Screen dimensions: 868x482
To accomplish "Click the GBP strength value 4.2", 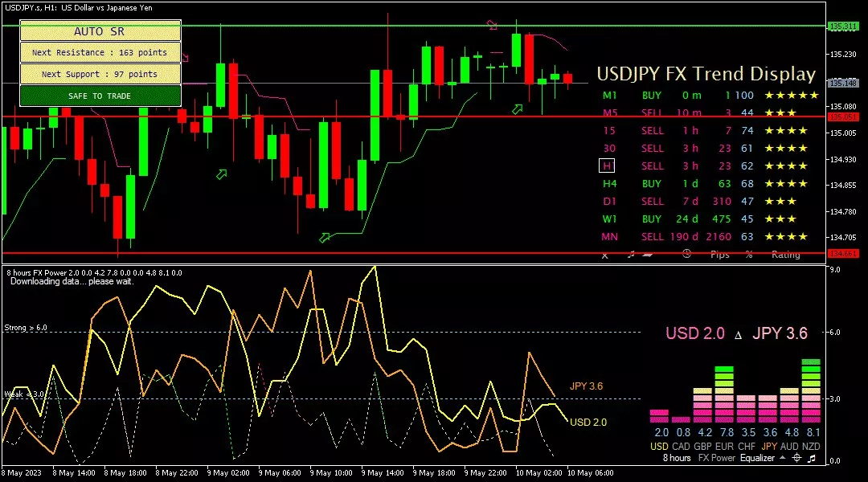I will [x=705, y=433].
